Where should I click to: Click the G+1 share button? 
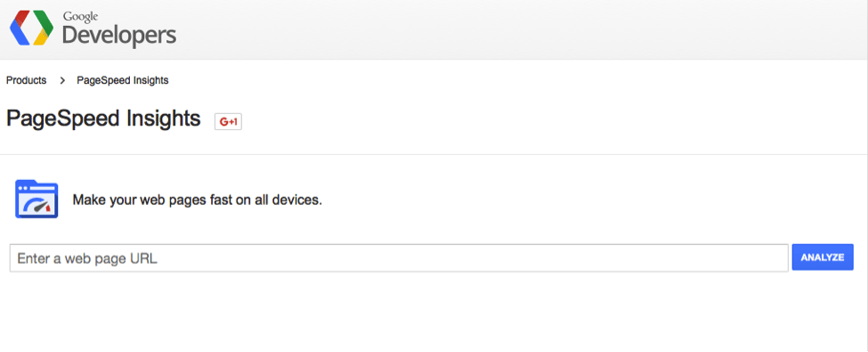tap(228, 121)
